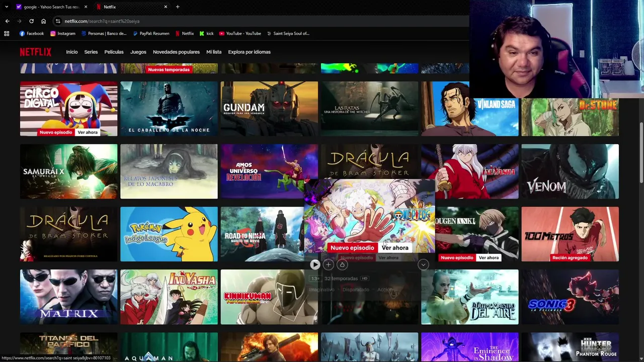644x362 pixels.
Task: Open the new tab plus button
Action: click(178, 7)
